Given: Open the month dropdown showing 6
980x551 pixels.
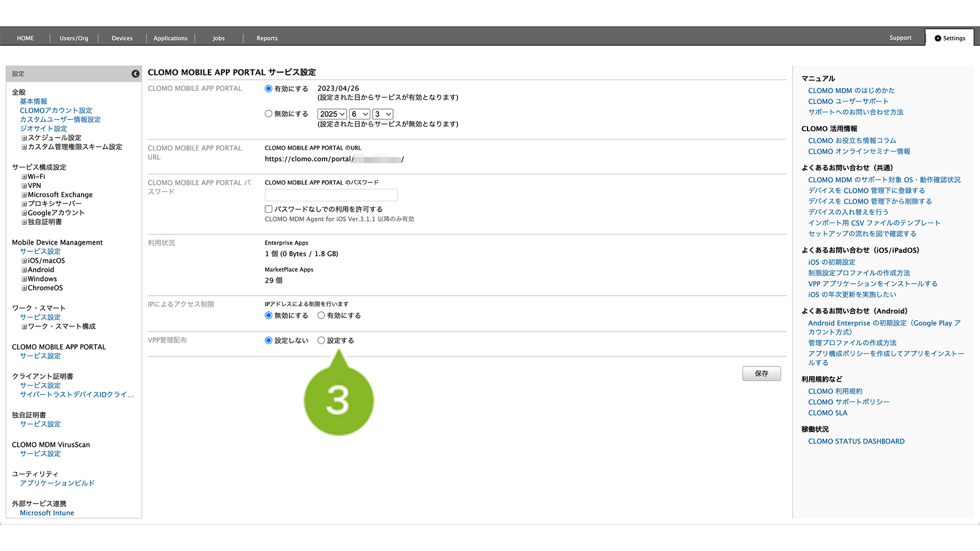Looking at the screenshot, I should click(x=360, y=114).
